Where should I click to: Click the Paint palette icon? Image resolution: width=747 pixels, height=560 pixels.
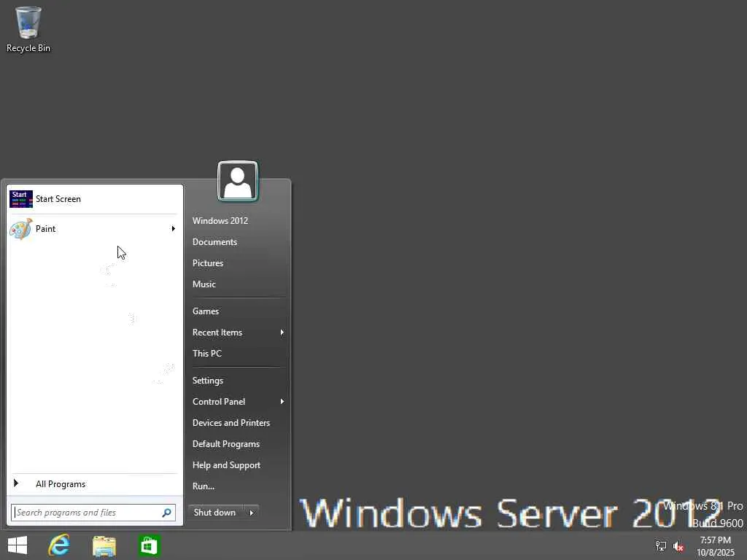(x=21, y=229)
